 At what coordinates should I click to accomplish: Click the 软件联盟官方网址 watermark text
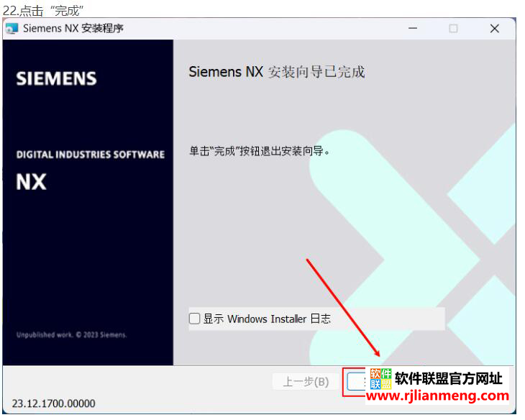click(x=449, y=378)
